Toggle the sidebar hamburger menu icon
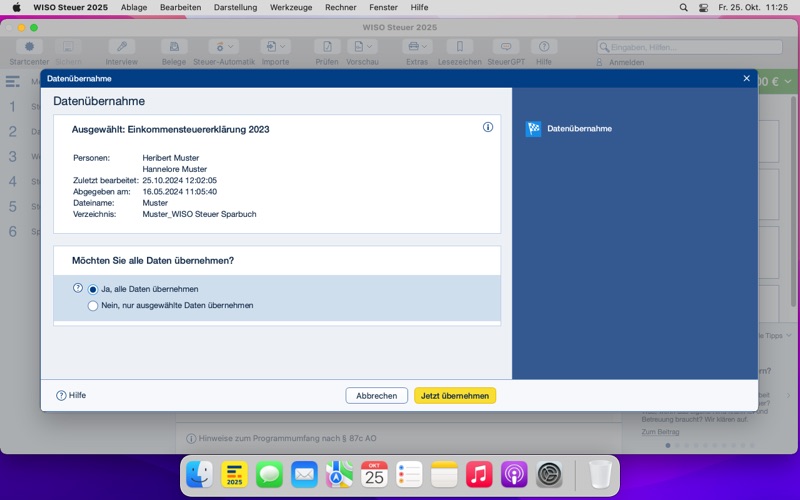800x500 pixels. pyautogui.click(x=13, y=82)
